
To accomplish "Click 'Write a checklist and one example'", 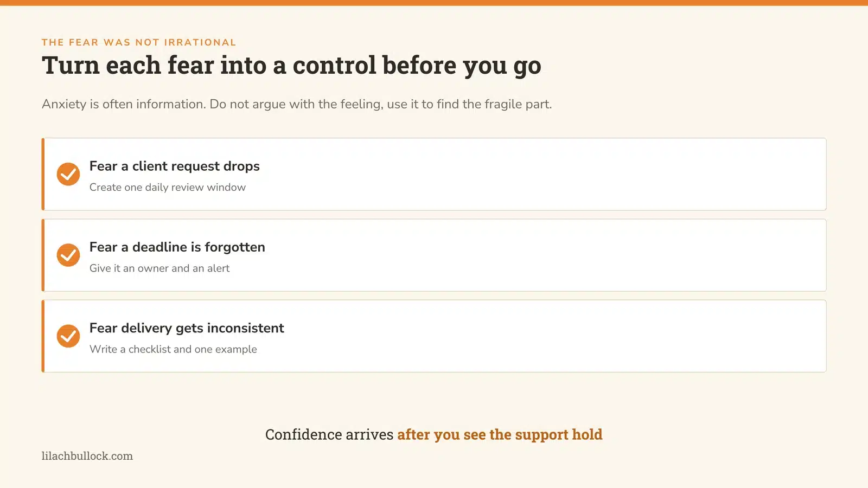I will pyautogui.click(x=173, y=349).
